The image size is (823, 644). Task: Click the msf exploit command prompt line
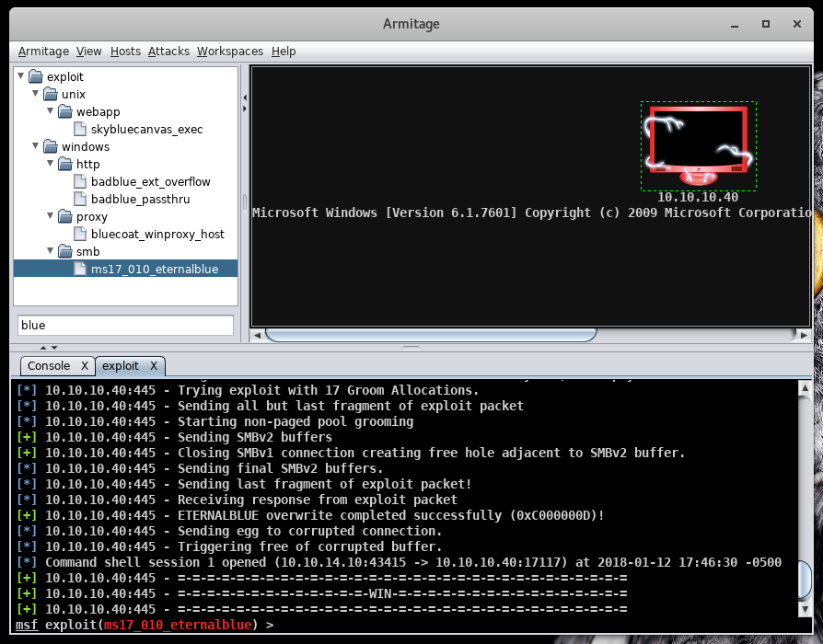145,625
